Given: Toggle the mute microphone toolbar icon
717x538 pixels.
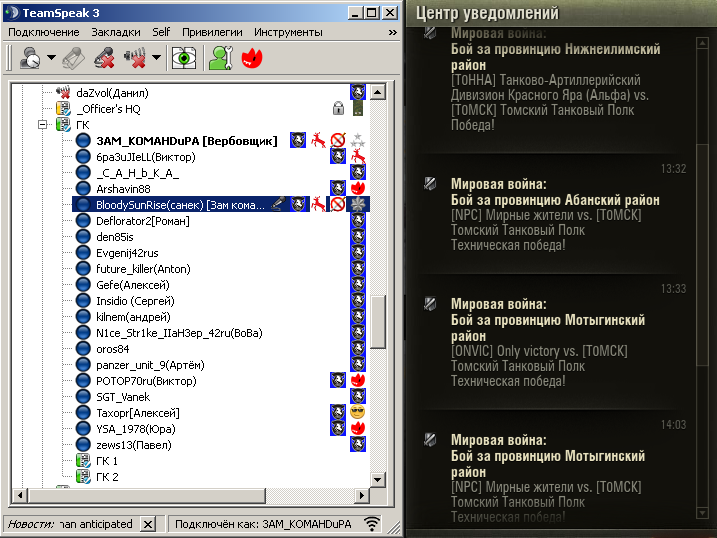Looking at the screenshot, I should (x=104, y=58).
